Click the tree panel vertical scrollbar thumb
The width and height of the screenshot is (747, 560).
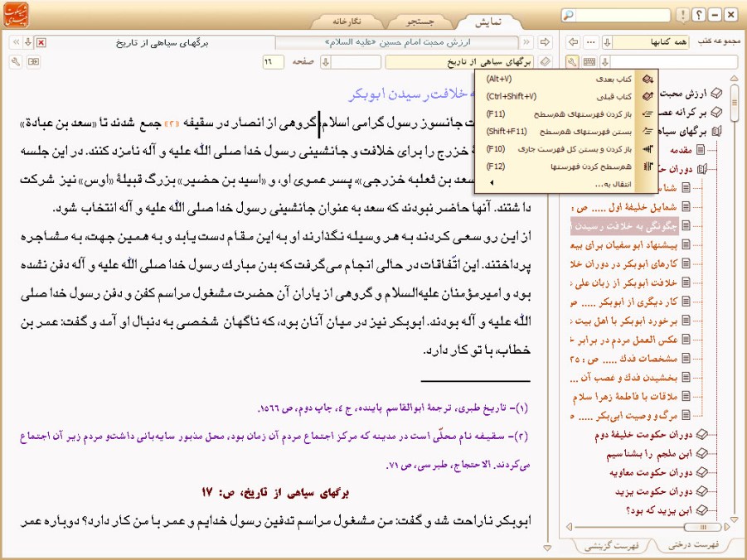point(734,103)
